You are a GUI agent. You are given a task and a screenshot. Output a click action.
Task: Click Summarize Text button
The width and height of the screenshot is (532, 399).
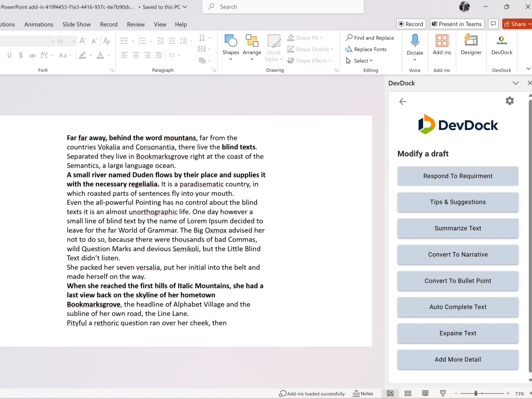[458, 228]
